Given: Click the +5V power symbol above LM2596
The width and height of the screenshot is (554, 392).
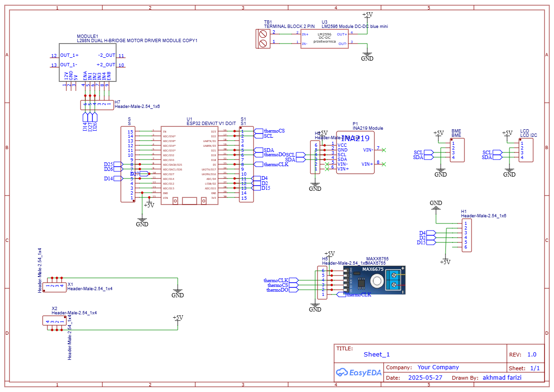Looking at the screenshot, I should (367, 16).
